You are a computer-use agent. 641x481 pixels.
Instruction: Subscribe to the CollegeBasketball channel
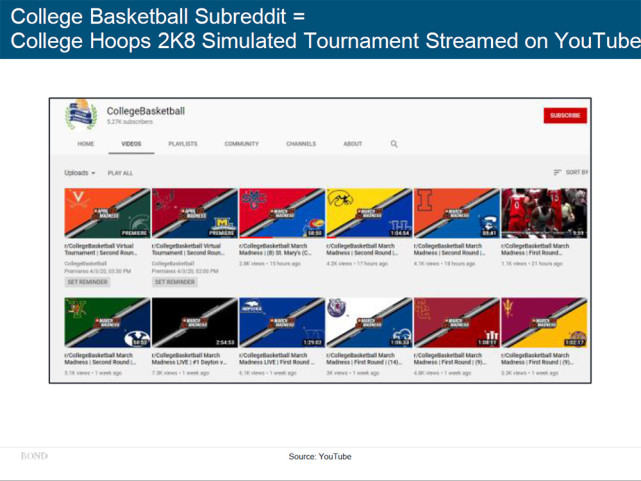pos(565,116)
